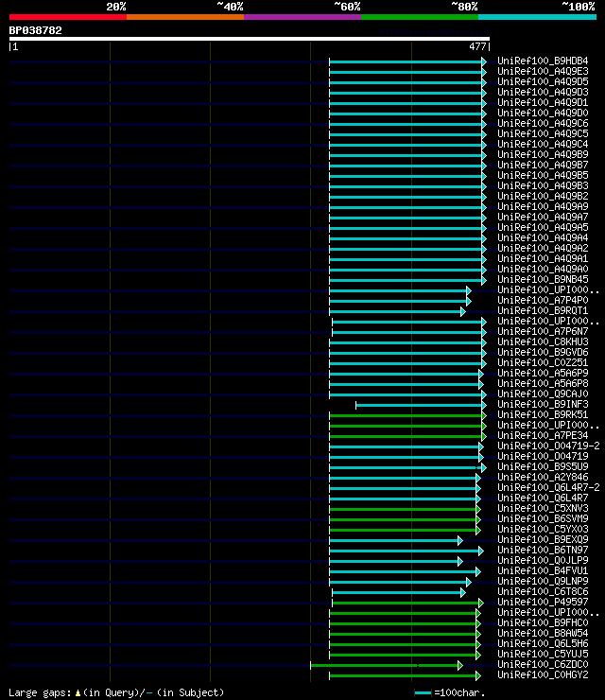Select the UniRef100_A4Q9B3 label
Screen dimensions: 605x700
(543, 185)
